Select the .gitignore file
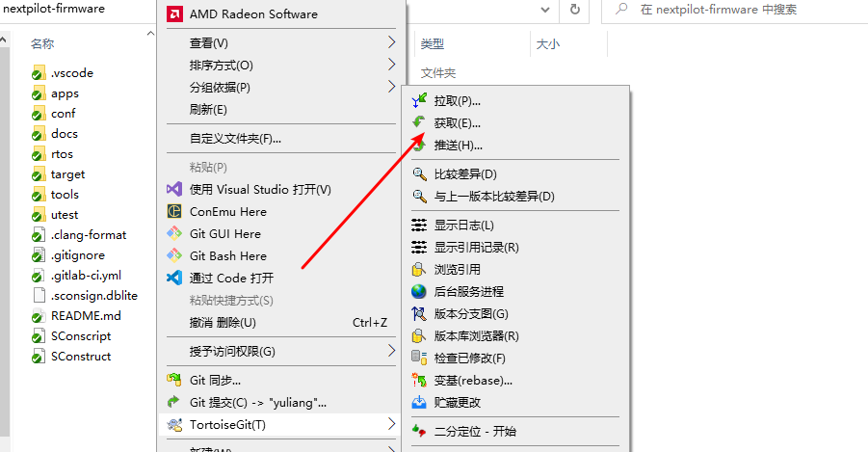Viewport: 868px width, 452px height. tap(68, 254)
